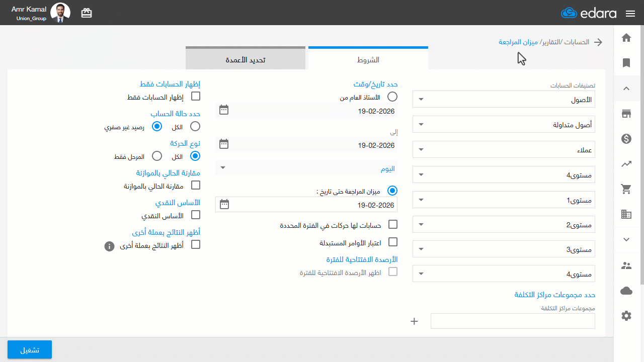Enable مقارنة الحالي بالموازنة checkbox
The height and width of the screenshot is (362, 644).
click(196, 185)
